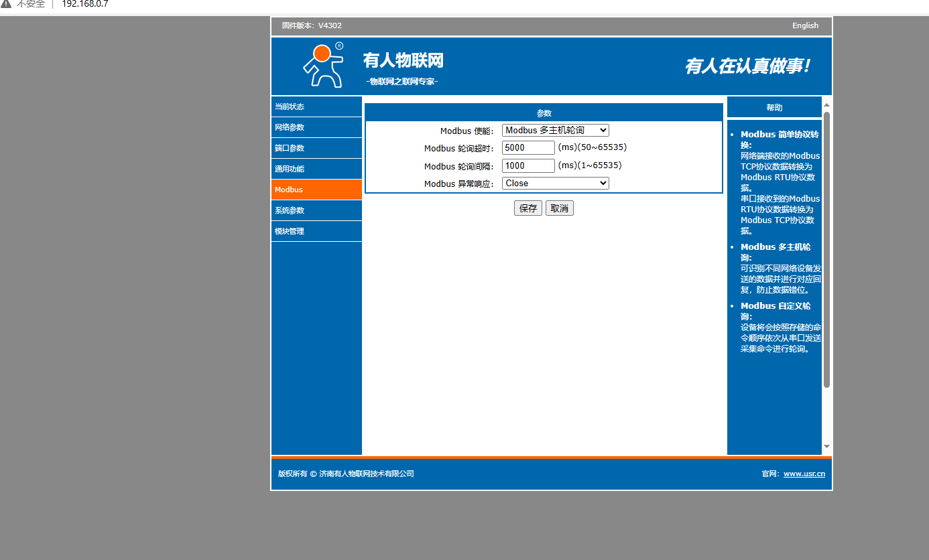
Task: Click the help panel scrollbar down arrow
Action: [826, 446]
